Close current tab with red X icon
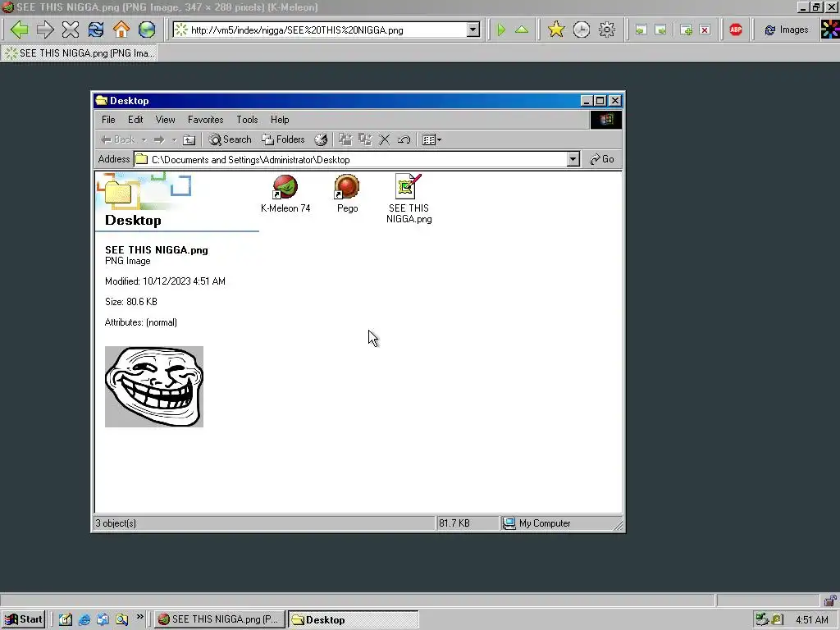 [705, 30]
